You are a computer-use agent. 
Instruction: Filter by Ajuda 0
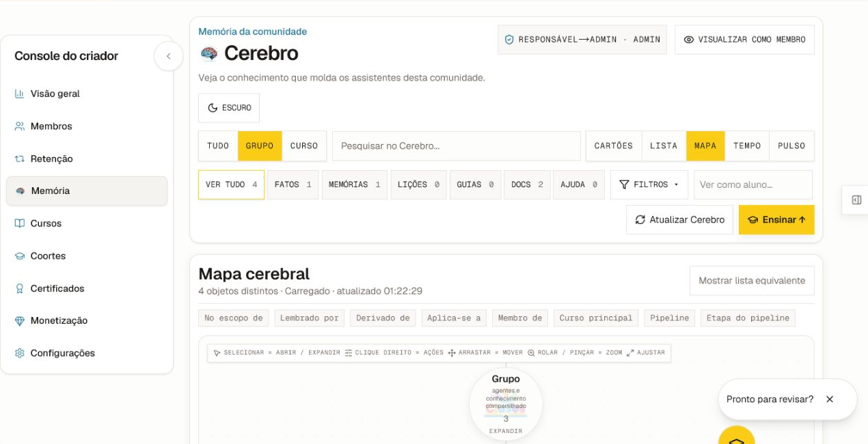[x=579, y=185]
